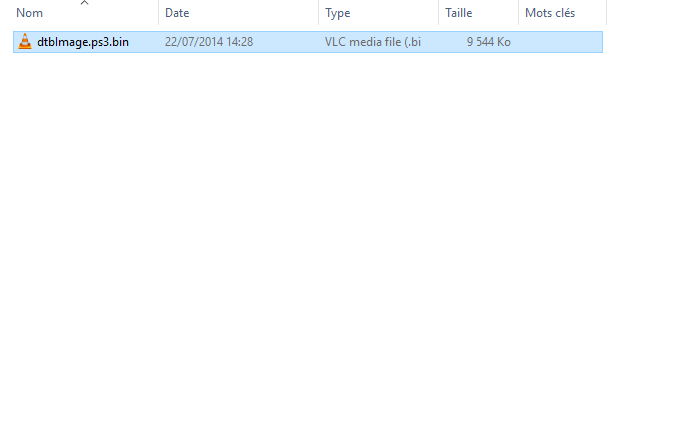Select the file name dtbImage.ps3.bin
This screenshot has width=684, height=432.
(83, 42)
